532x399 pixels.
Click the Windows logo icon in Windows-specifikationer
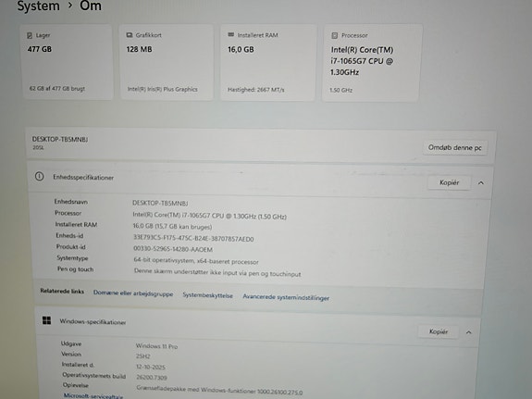pyautogui.click(x=46, y=320)
